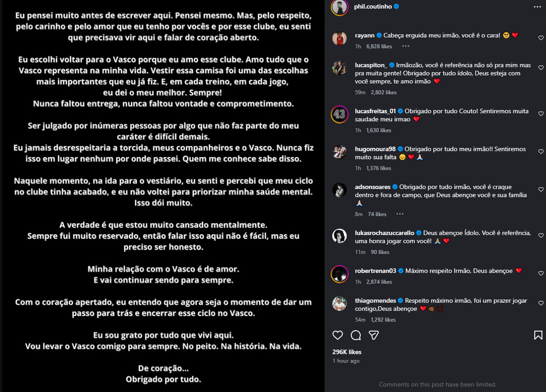Viewport: 546px width, 392px height.
Task: Share post via paper plane icon
Action: (374, 335)
